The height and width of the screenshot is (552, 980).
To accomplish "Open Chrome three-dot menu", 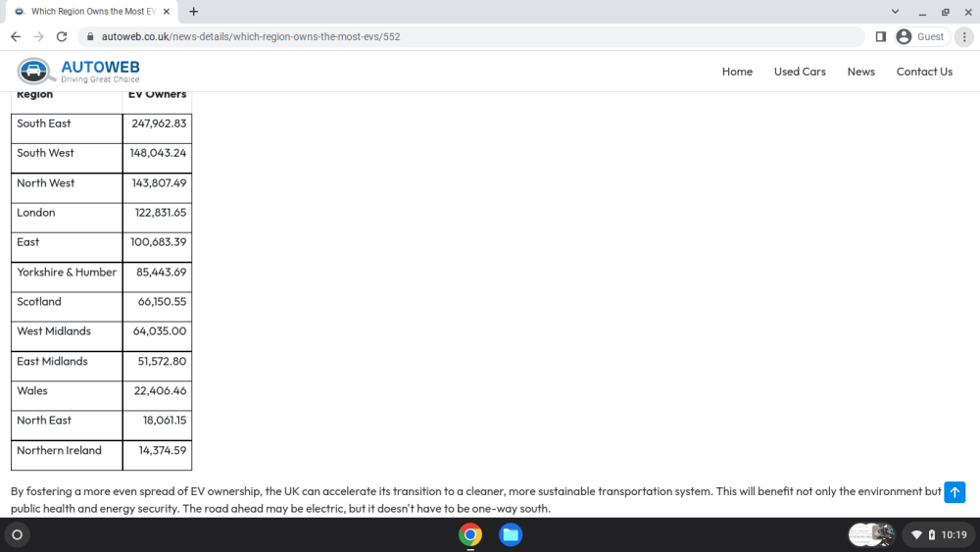I will coord(964,37).
